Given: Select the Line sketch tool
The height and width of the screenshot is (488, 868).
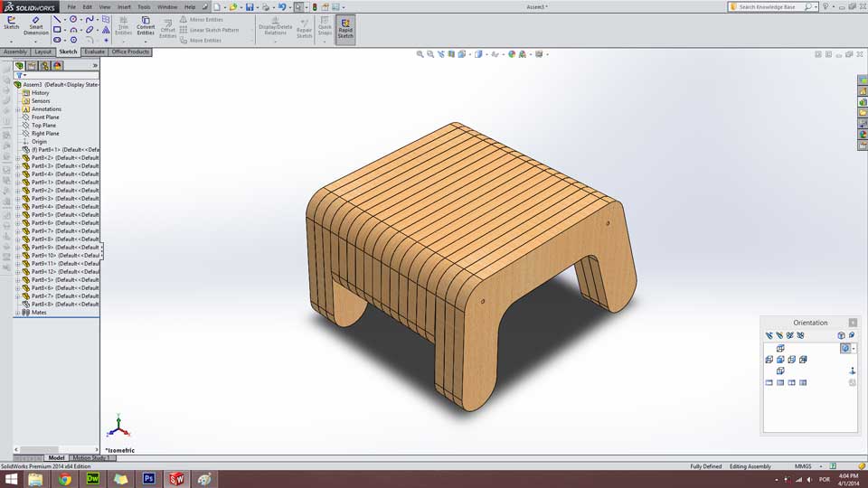Looking at the screenshot, I should (57, 19).
